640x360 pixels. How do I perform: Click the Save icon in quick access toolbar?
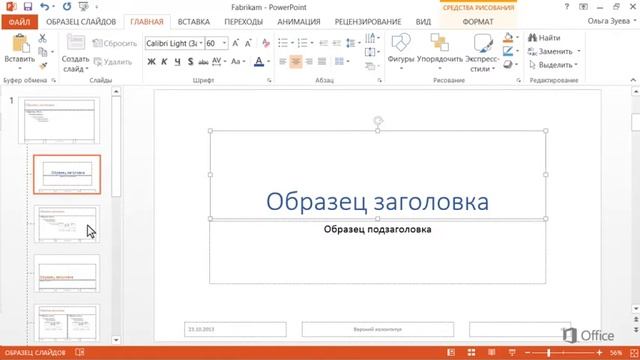pos(28,7)
